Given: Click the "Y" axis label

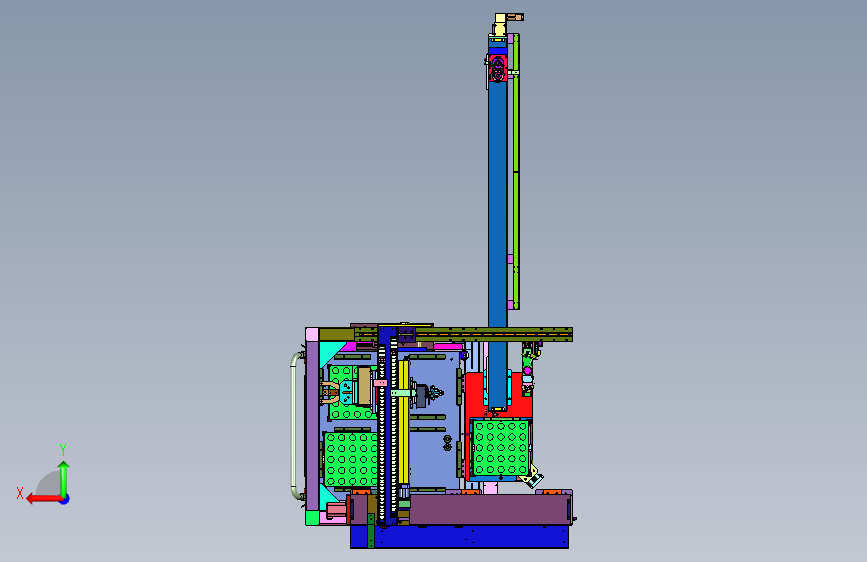Looking at the screenshot, I should (63, 449).
